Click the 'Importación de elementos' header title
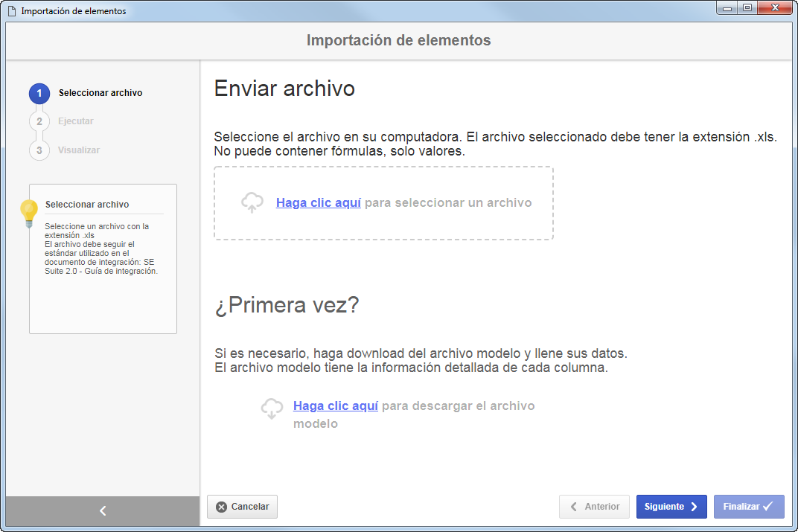 pos(398,40)
